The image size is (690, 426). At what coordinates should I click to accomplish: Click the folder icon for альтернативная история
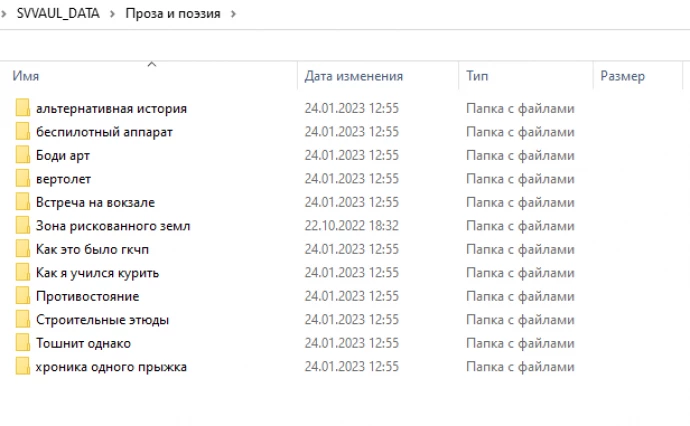23,108
